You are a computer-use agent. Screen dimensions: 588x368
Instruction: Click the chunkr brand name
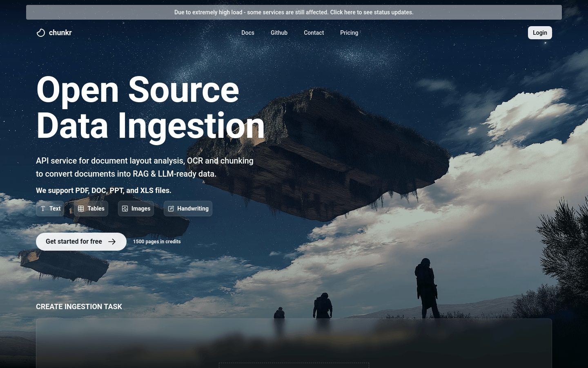(60, 33)
